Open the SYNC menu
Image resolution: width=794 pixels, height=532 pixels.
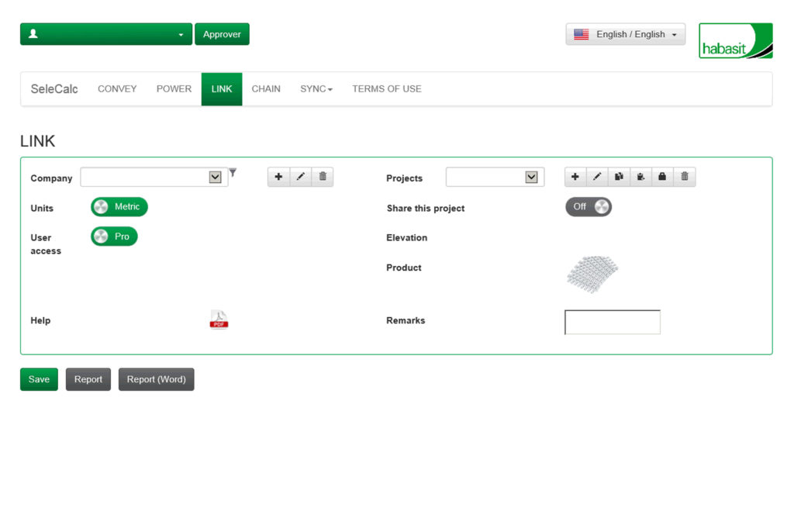pos(316,89)
